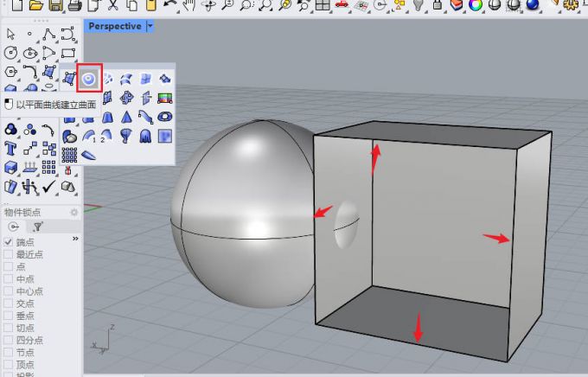Viewport: 588px width, 377px height.
Task: Open the Perspective viewport dropdown arrow
Action: tap(150, 27)
